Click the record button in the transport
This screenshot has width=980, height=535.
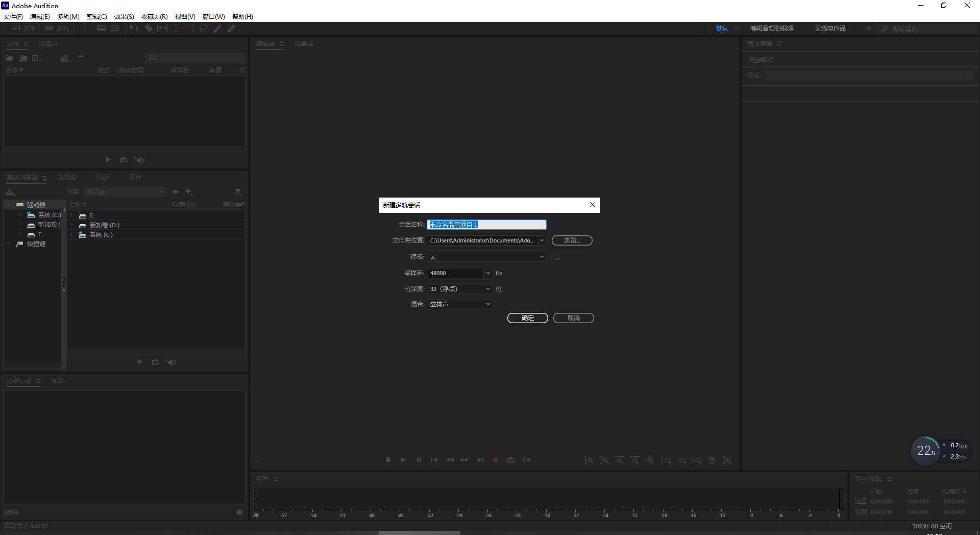495,460
